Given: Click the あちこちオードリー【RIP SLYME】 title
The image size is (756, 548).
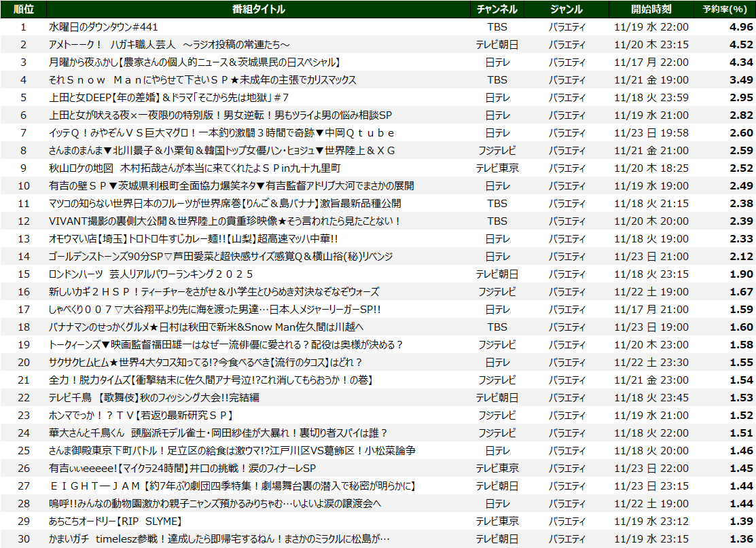Looking at the screenshot, I should click(x=115, y=522).
